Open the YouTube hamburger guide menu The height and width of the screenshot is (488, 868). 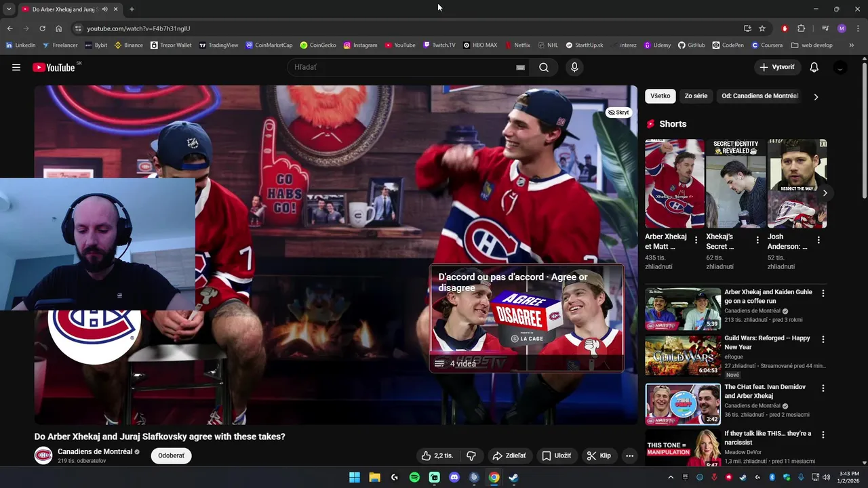(x=16, y=67)
